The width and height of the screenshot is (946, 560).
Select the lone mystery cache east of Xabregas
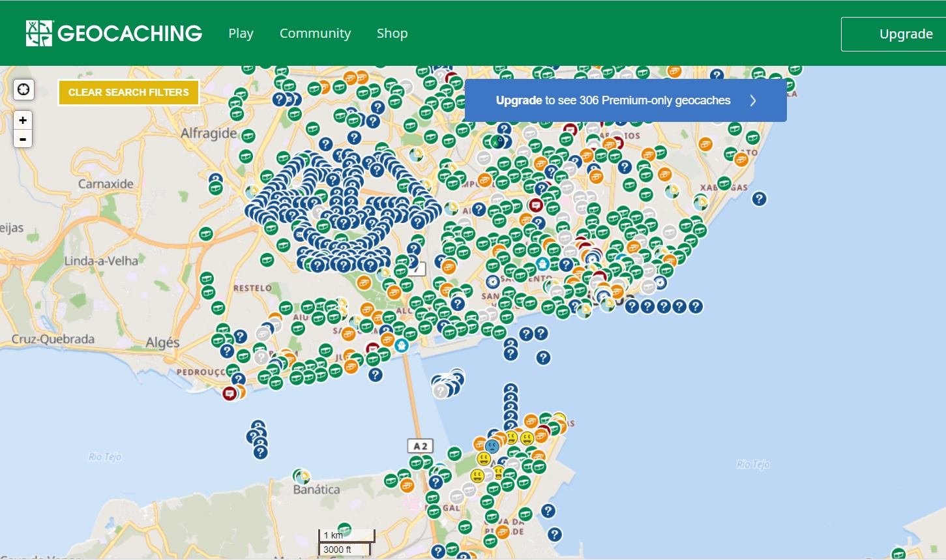pos(759,199)
